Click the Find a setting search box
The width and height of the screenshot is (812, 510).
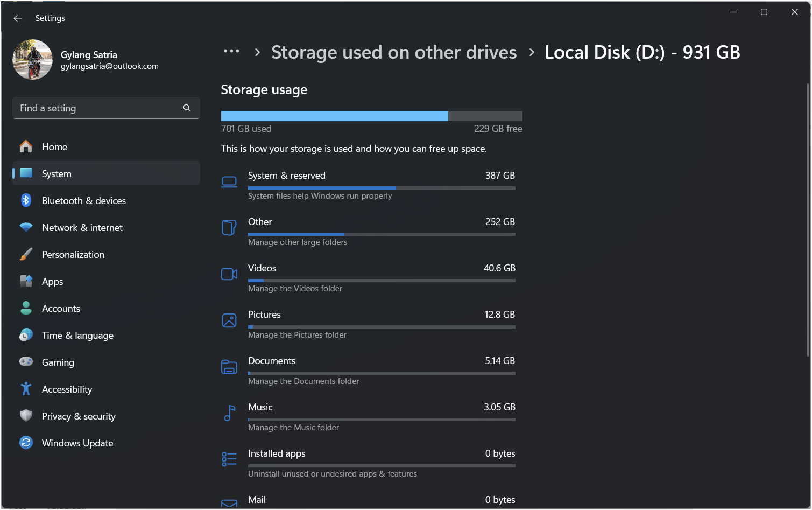[106, 108]
